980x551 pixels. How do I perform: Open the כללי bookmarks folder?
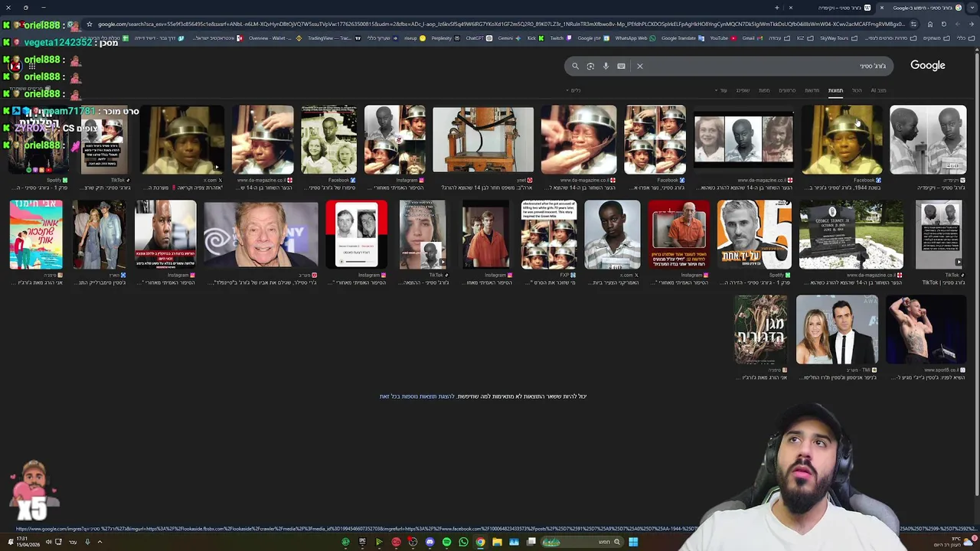tap(965, 38)
